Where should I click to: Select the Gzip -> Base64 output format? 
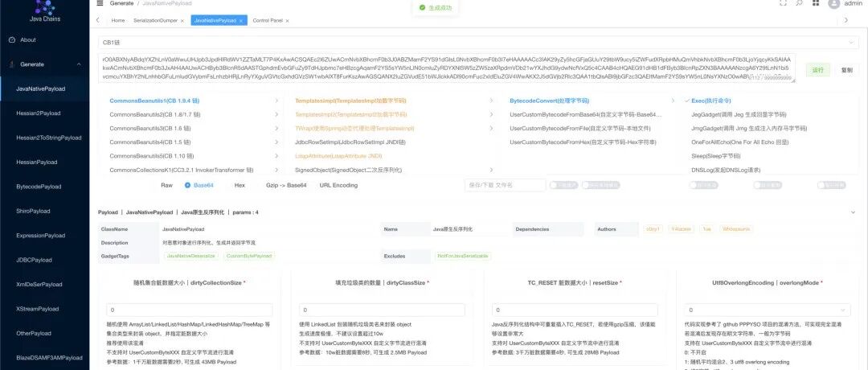(285, 185)
